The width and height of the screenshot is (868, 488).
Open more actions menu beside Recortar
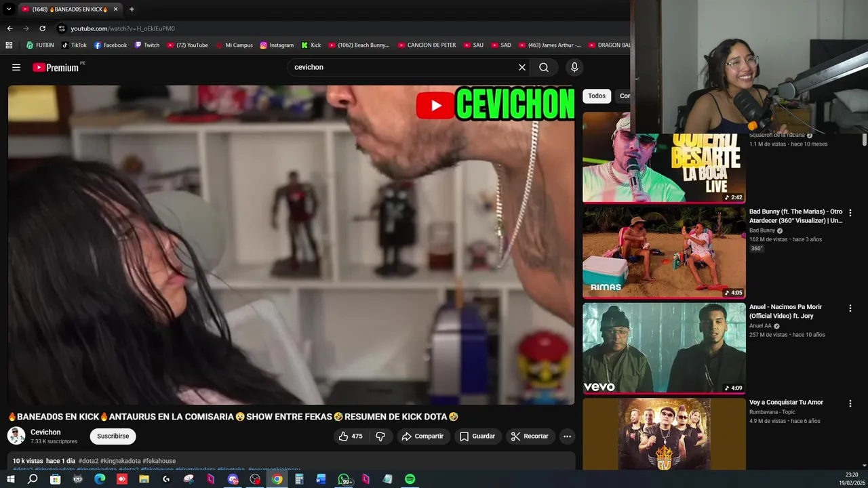pyautogui.click(x=568, y=436)
